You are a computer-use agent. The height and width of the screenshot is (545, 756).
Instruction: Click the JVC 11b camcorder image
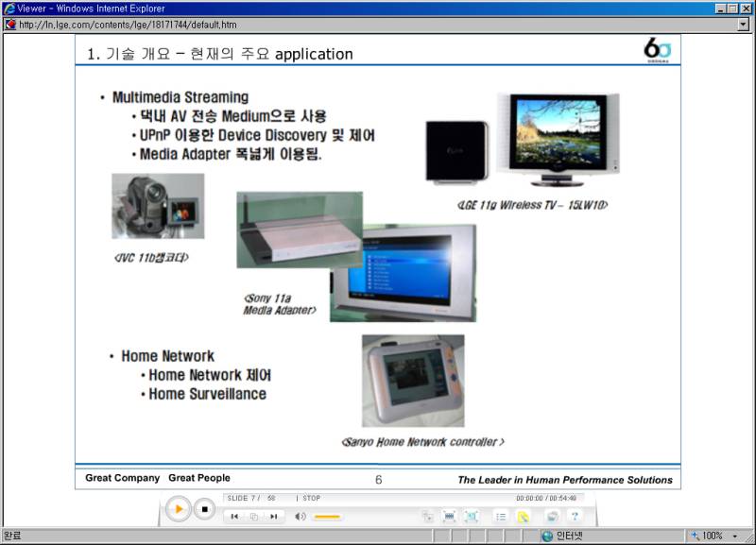(158, 206)
